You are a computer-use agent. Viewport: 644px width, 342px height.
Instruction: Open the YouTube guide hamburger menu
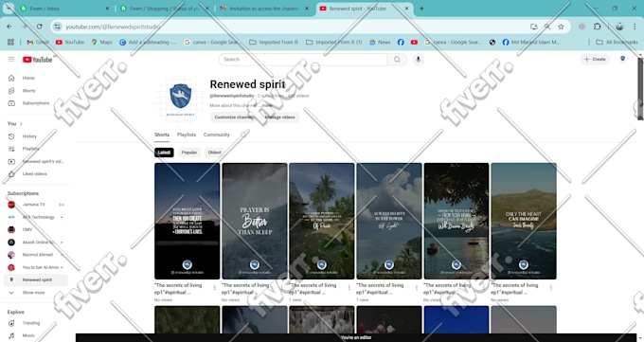click(x=11, y=59)
